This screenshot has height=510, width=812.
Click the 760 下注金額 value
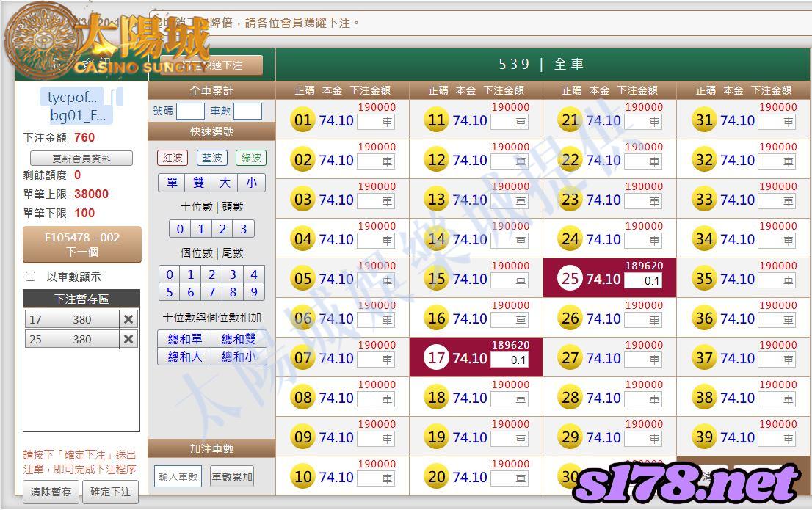[x=84, y=138]
